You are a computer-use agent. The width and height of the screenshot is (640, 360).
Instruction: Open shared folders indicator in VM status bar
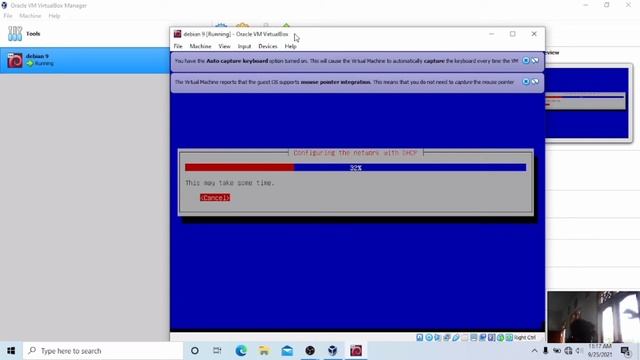(464, 338)
